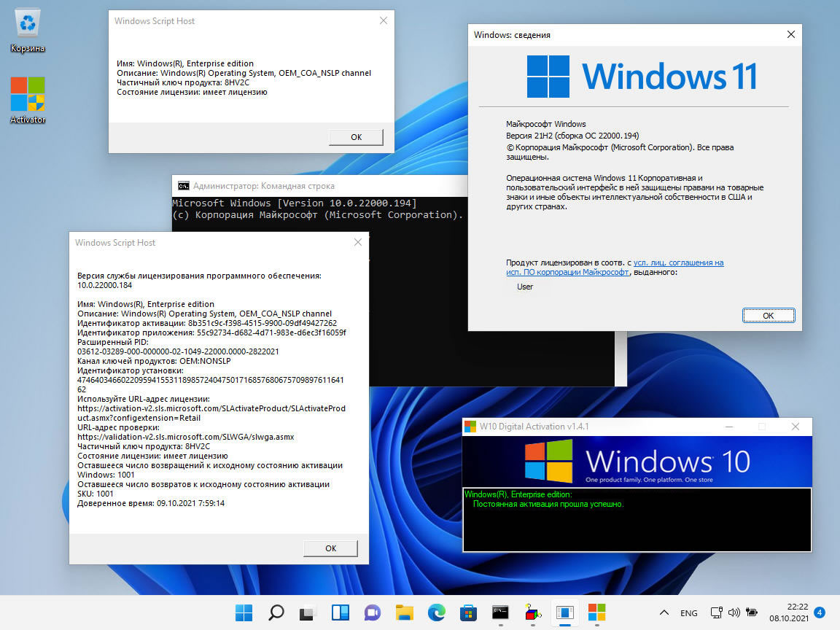This screenshot has height=630, width=840.
Task: Open the license agreement link in winver window
Action: click(x=615, y=268)
